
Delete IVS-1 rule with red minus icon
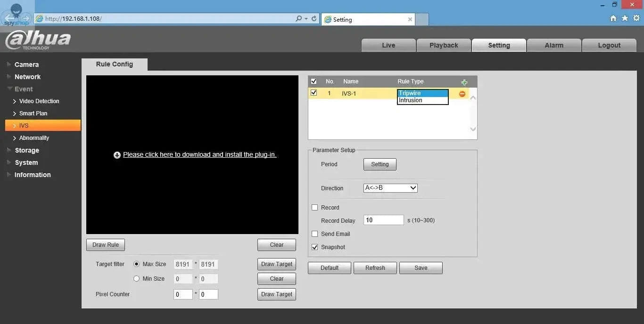click(x=462, y=94)
